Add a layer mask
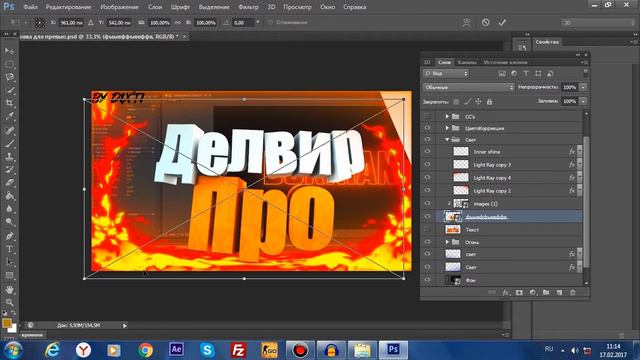Screen dimensions: 640x360 click(519, 293)
